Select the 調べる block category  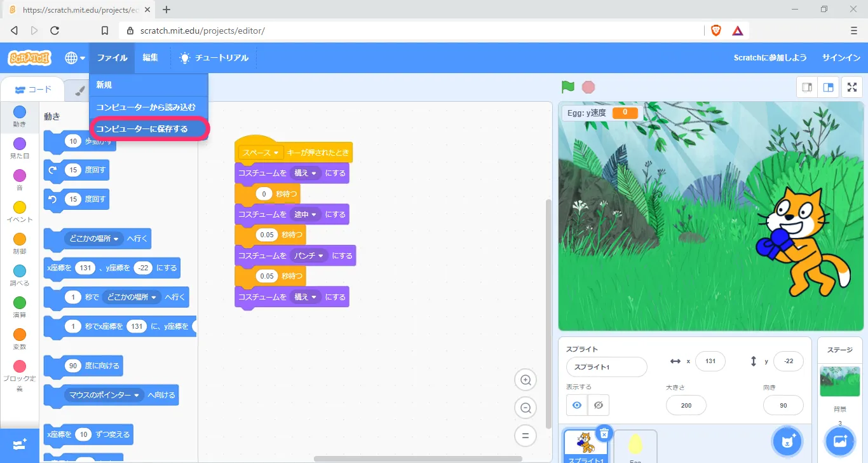(20, 276)
